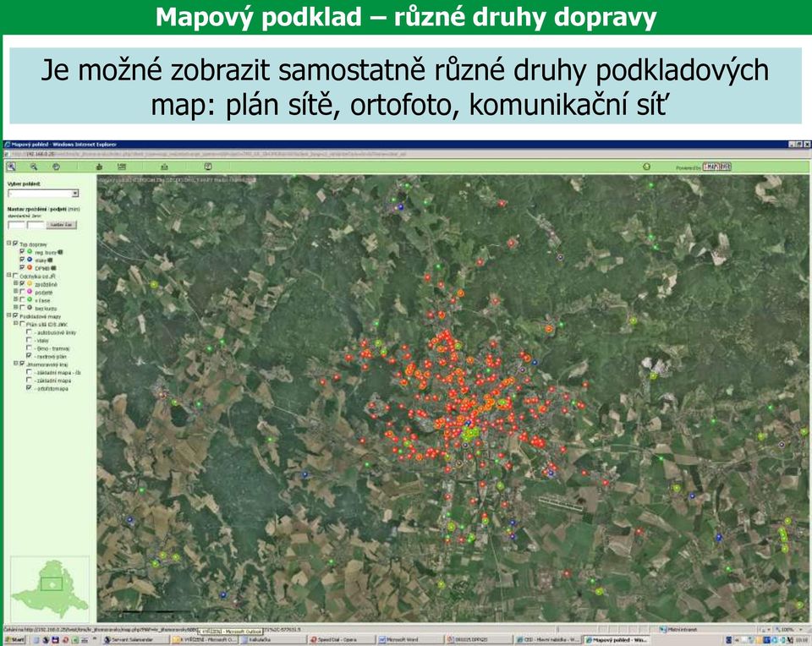Screen dimensions: 812x646
Task: Uncheck the vlaky layer checkbox
Action: 22,260
